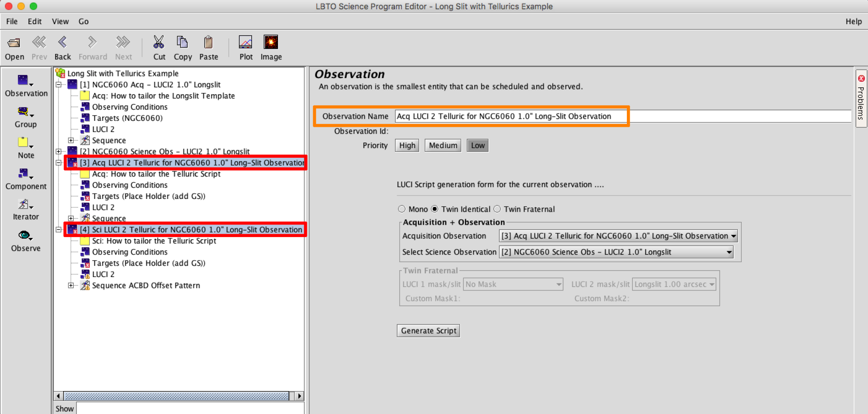Image resolution: width=868 pixels, height=414 pixels.
Task: Select [2] NGC6060 Science Obs row
Action: point(165,151)
